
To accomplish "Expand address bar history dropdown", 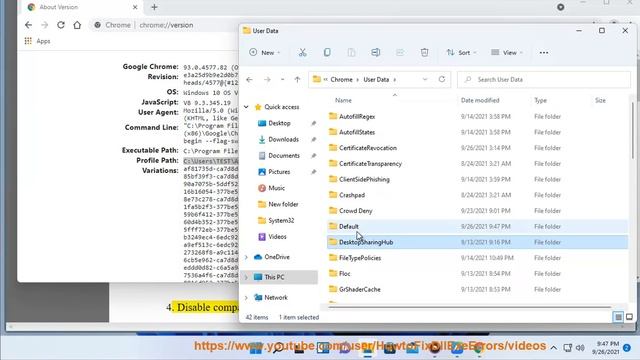I will [425, 80].
